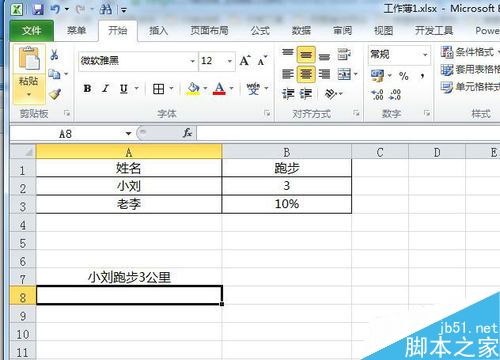This screenshot has height=360, width=500.
Task: Switch to the 菜单 tab
Action: tap(76, 31)
